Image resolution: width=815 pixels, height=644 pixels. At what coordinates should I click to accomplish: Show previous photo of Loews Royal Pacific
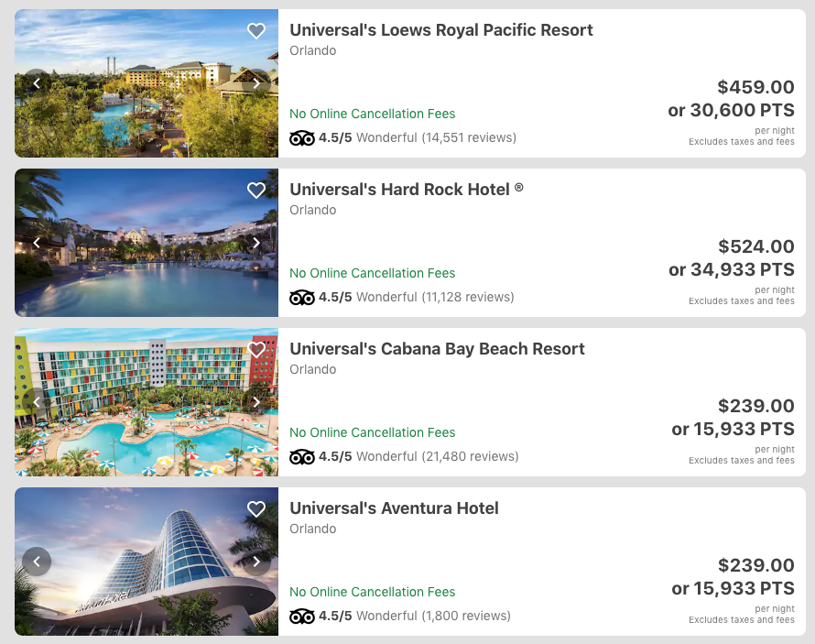37,83
